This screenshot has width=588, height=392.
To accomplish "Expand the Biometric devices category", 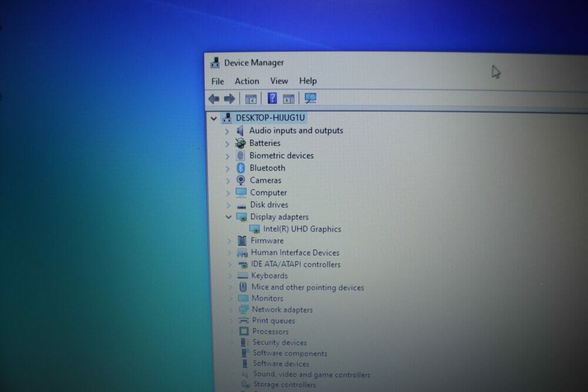I will click(227, 156).
